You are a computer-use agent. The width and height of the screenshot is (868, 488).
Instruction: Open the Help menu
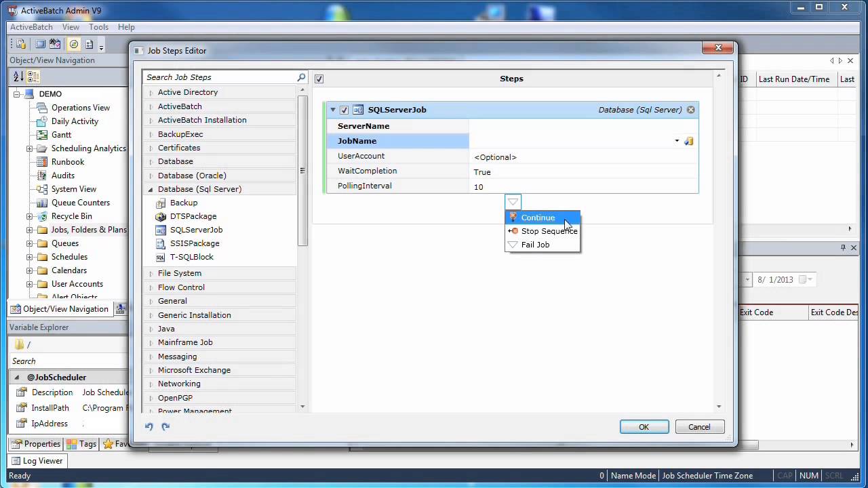point(126,27)
